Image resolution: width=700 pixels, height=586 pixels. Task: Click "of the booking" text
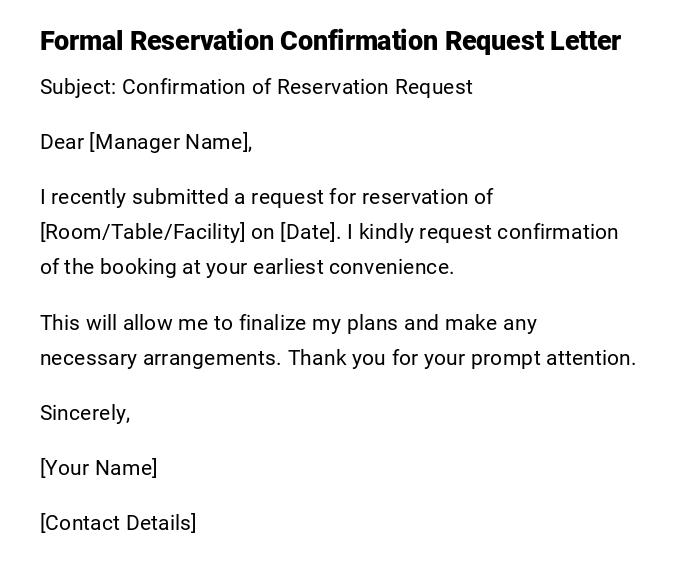[102, 267]
